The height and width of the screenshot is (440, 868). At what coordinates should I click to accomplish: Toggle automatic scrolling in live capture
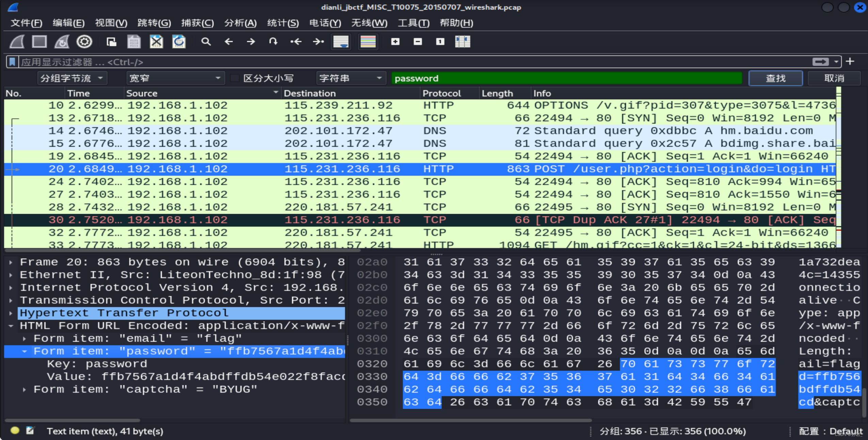coord(340,42)
